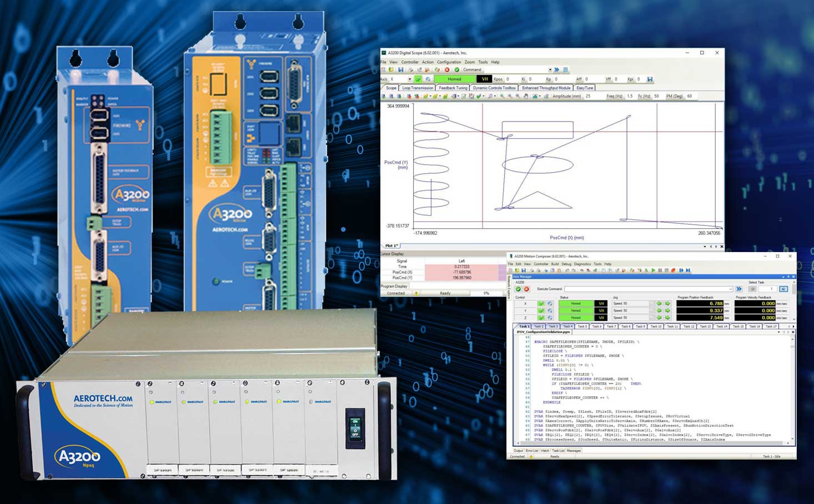Save file icon in Motion Composer toolbar

tap(524, 270)
